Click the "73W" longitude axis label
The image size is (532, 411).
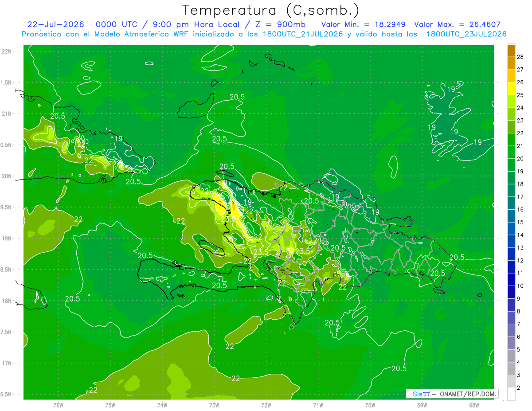(214, 405)
